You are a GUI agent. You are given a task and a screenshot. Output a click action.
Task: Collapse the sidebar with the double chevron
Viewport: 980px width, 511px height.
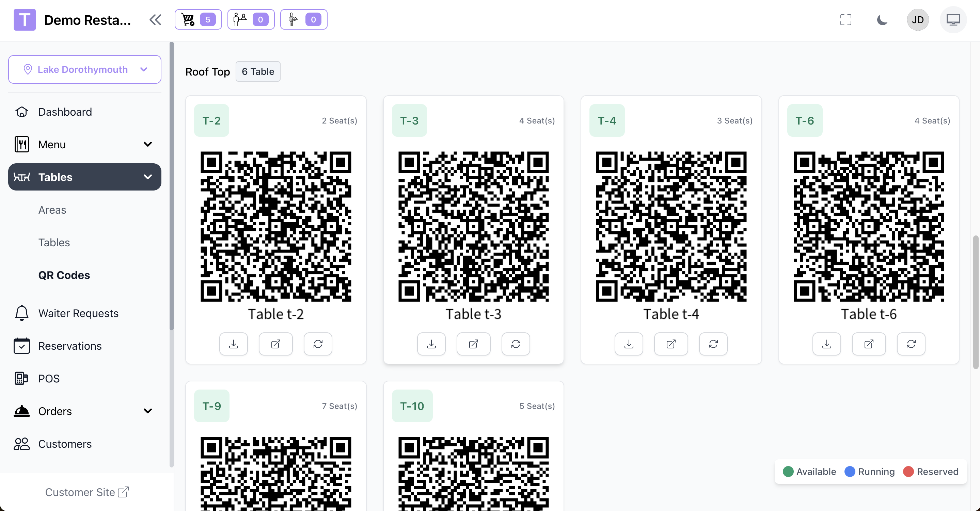point(155,19)
